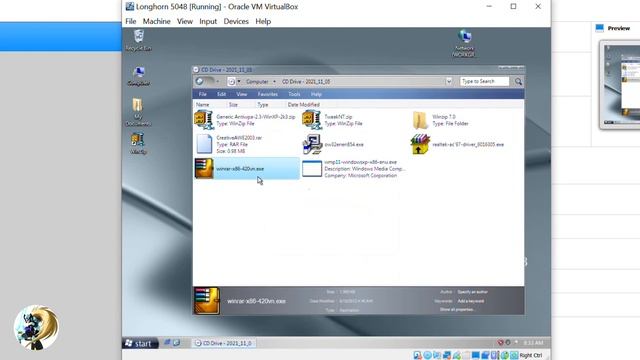Open VirtualBox Machine menu

pos(156,21)
